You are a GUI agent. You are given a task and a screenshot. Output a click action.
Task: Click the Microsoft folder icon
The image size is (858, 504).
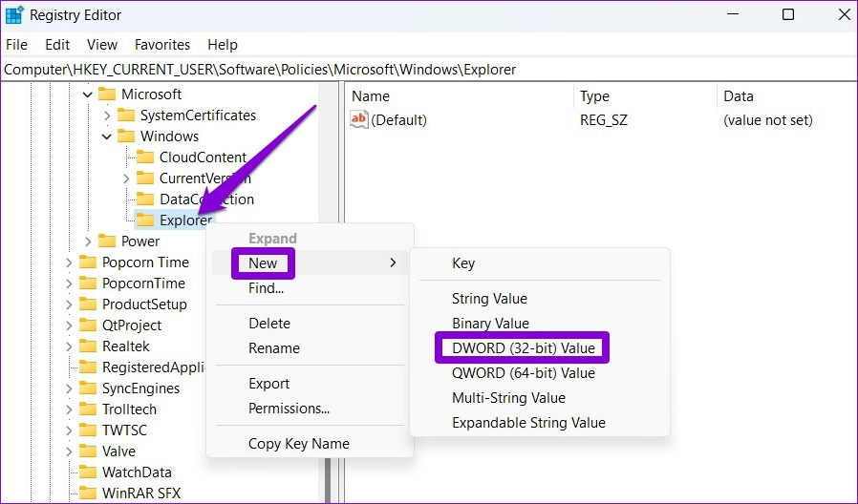click(107, 94)
